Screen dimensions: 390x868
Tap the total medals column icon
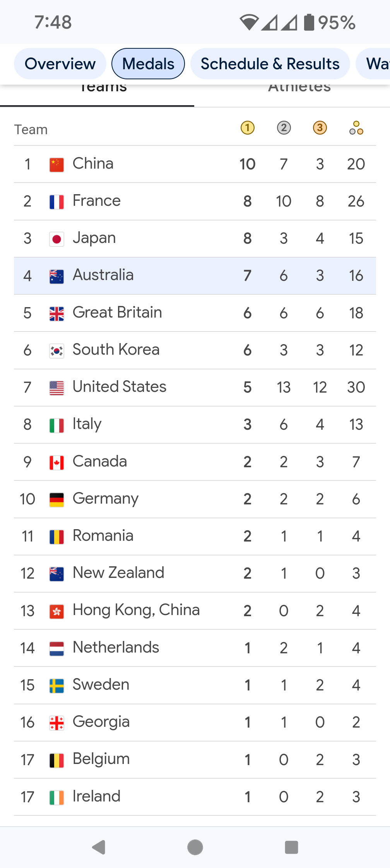(356, 128)
